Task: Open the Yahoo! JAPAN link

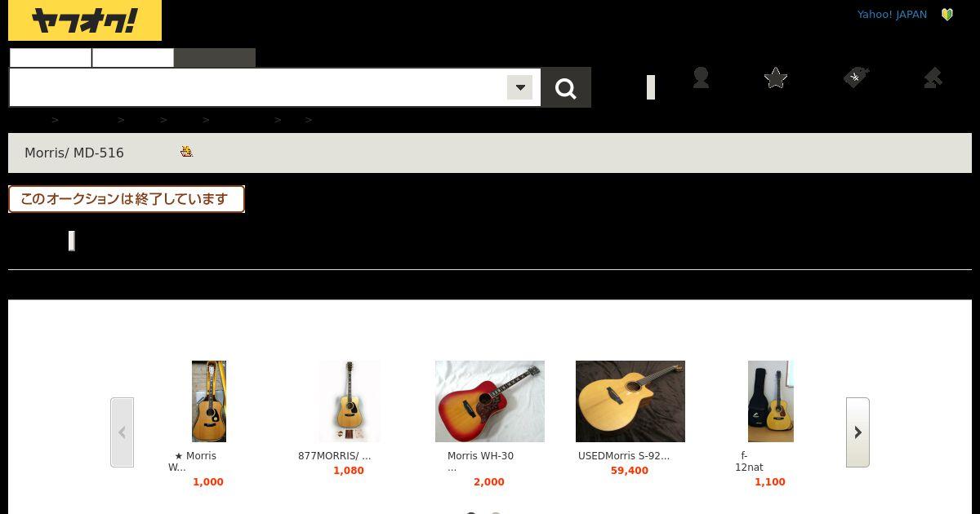Action: click(892, 15)
